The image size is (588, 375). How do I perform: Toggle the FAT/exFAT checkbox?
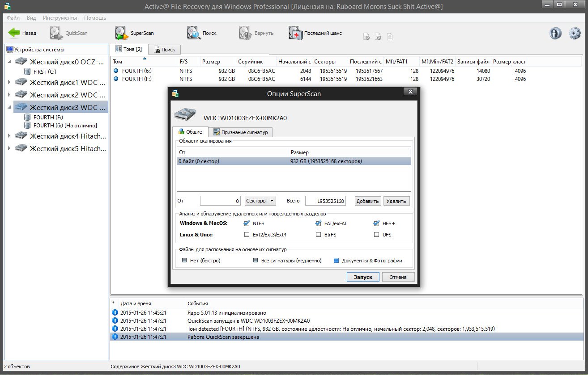(318, 223)
